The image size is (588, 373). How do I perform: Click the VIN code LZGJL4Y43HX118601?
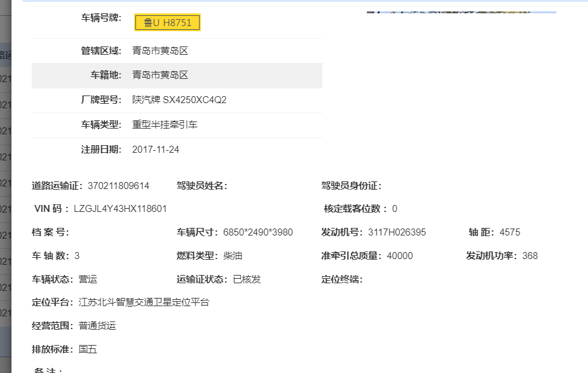[120, 209]
